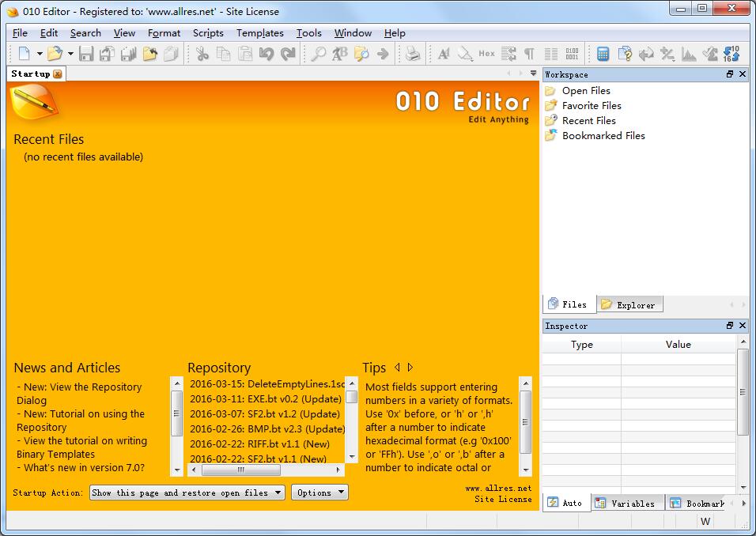Image resolution: width=756 pixels, height=536 pixels.
Task: Click the Find magnifier icon
Action: click(x=318, y=54)
